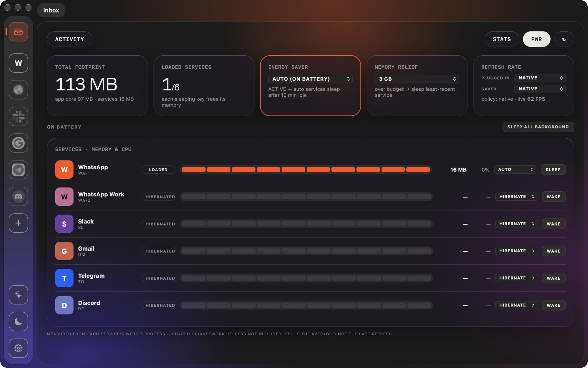Toggle the STATS view button
The width and height of the screenshot is (588, 368).
pos(502,39)
